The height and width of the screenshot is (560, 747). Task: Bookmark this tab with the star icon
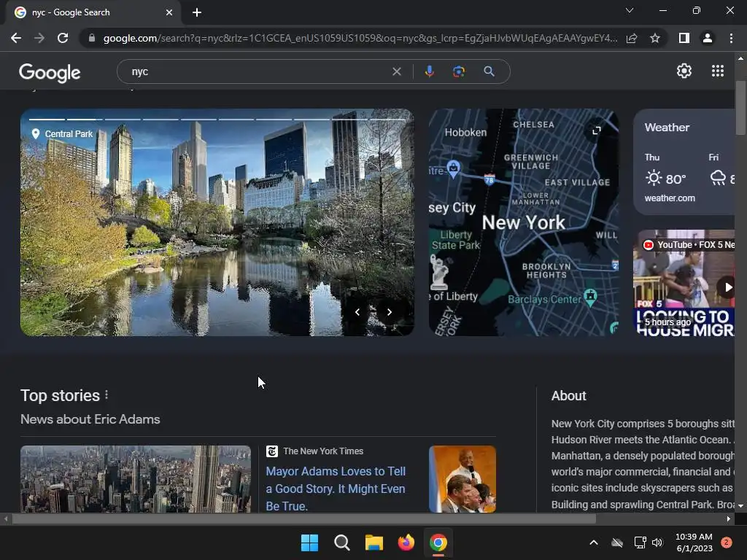pos(655,38)
